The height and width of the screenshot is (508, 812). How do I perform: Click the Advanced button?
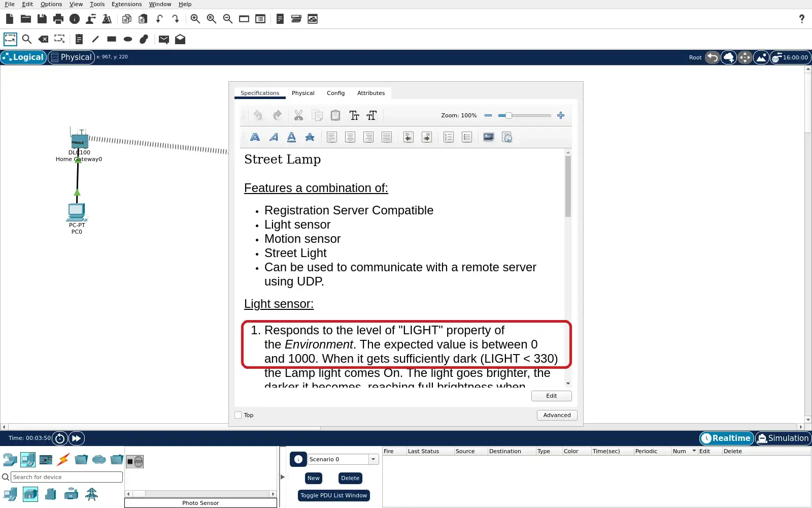click(x=557, y=415)
